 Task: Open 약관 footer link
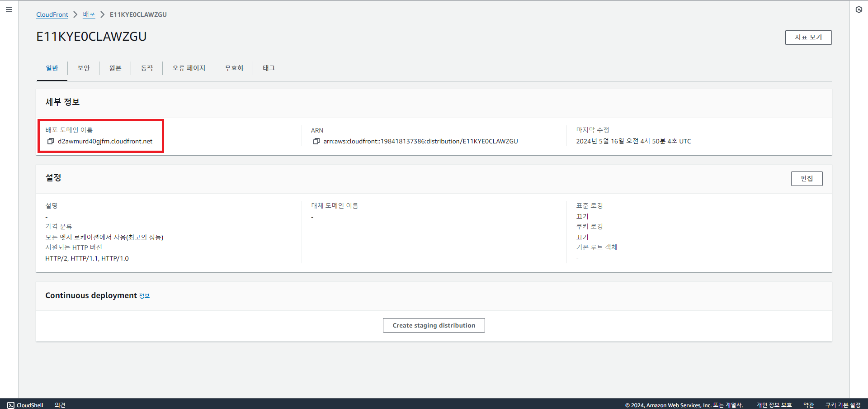[x=809, y=405]
